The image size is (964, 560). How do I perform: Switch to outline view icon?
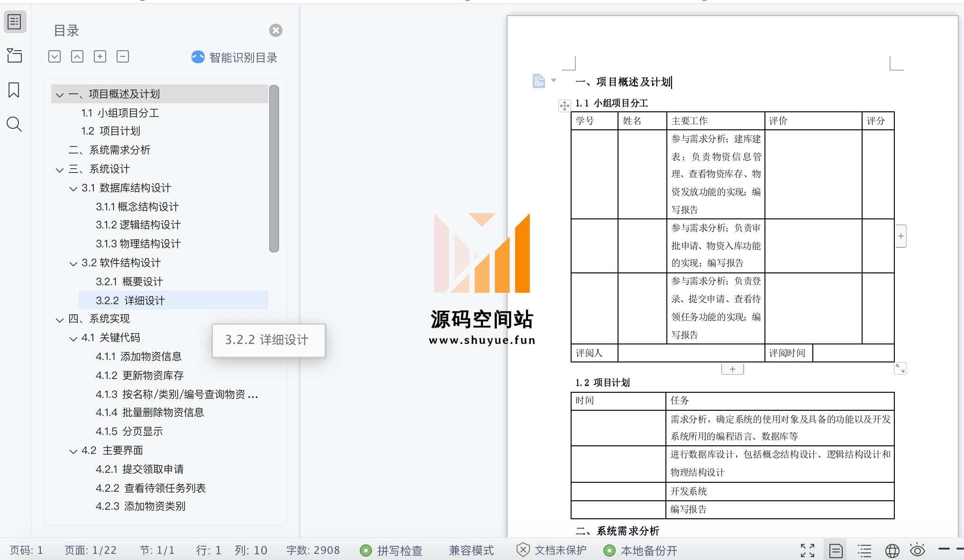[864, 551]
